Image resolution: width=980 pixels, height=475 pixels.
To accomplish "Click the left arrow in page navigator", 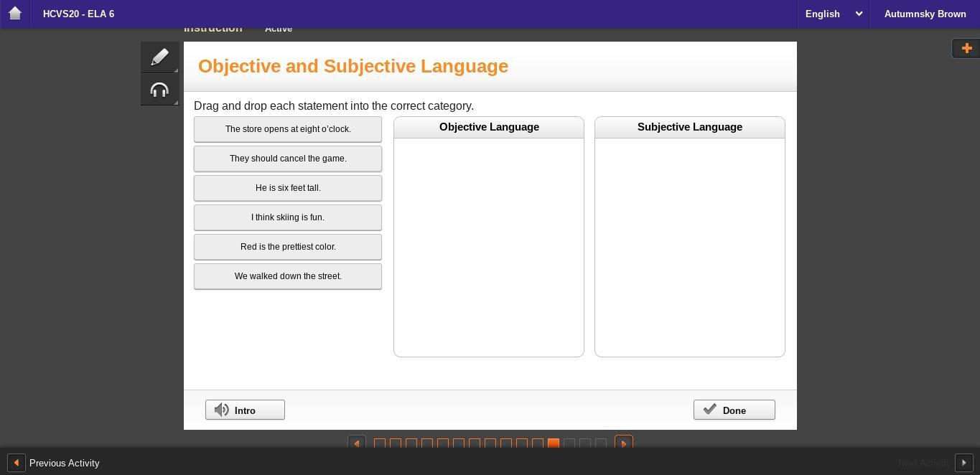I will click(357, 443).
